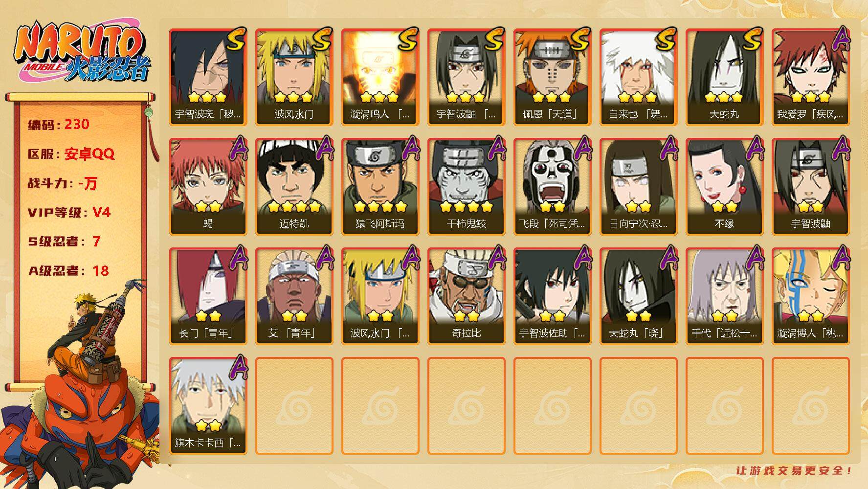Select the 大蛇丸「晓」card

638,296
